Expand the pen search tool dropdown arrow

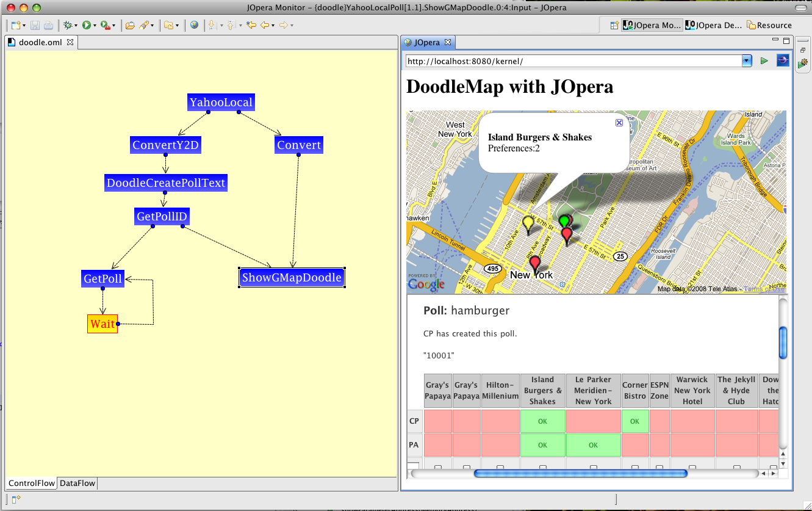click(x=152, y=26)
